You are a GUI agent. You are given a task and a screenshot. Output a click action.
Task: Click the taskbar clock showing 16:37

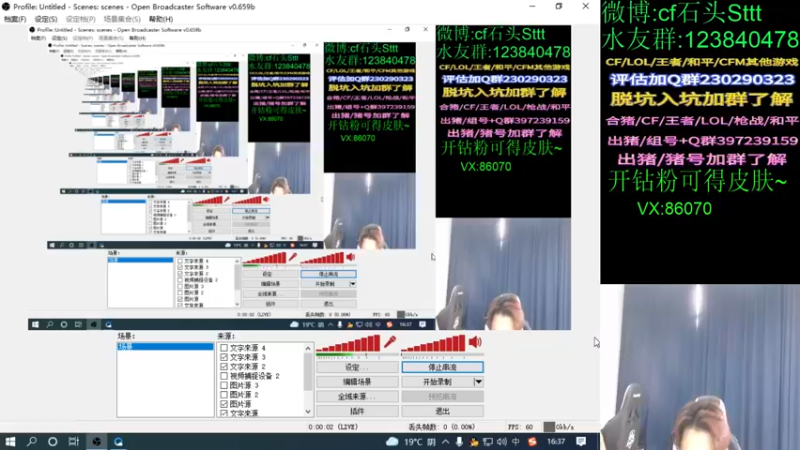[x=556, y=441]
